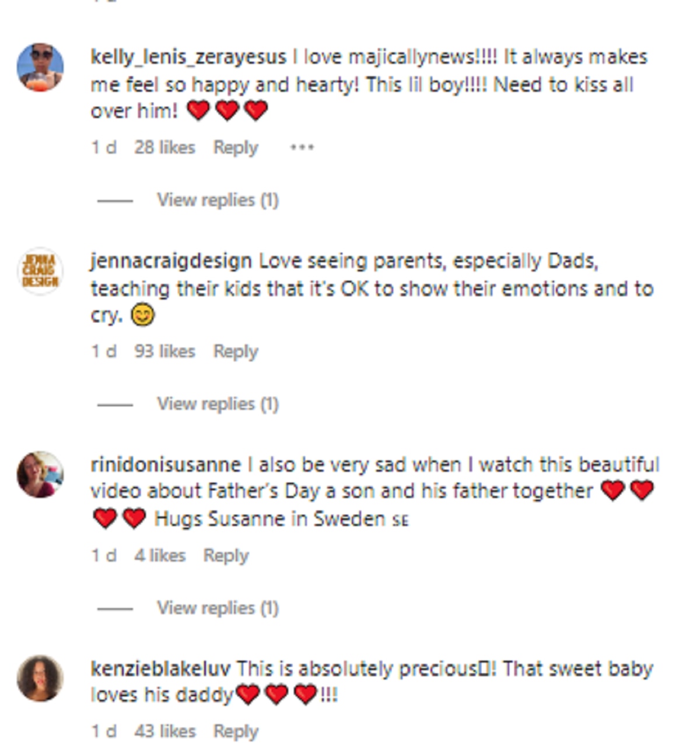The width and height of the screenshot is (700, 743).
Task: View the 43 likes on kenzieblakeluv comment
Action: point(164,731)
